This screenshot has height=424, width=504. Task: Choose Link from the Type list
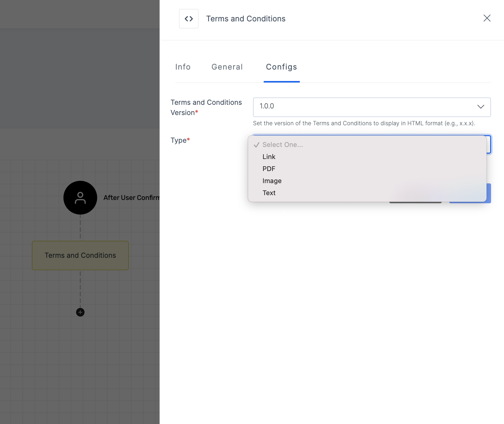tap(367, 157)
